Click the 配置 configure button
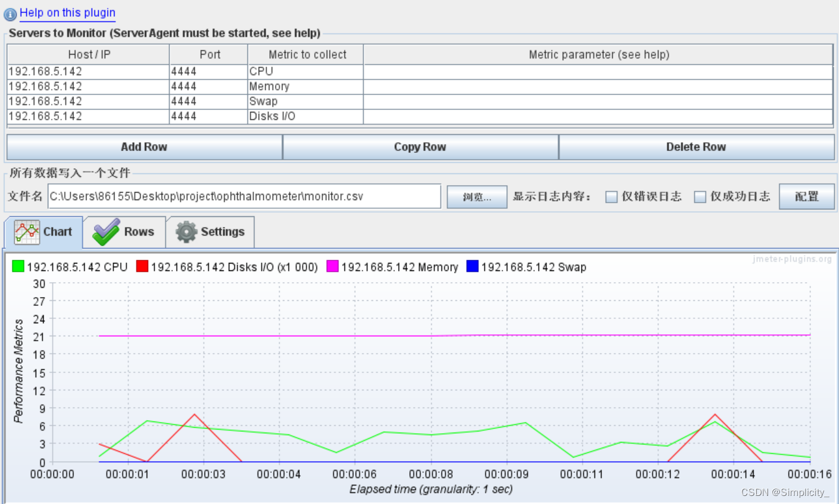This screenshot has width=839, height=504. click(807, 196)
